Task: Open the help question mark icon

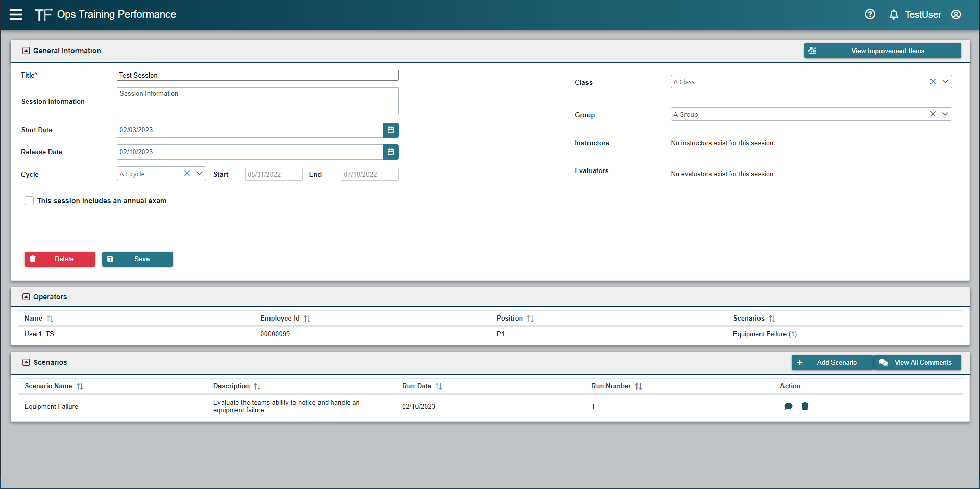Action: click(x=870, y=14)
